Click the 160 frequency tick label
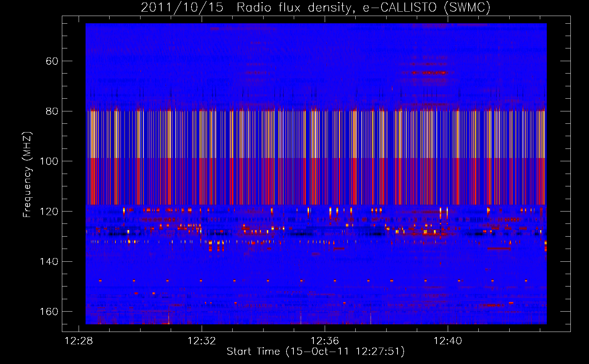 (x=49, y=312)
